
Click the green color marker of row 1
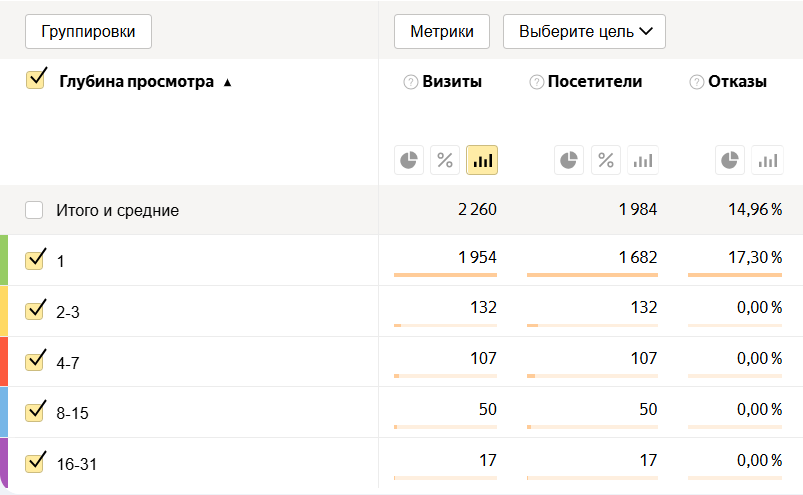(x=4, y=260)
